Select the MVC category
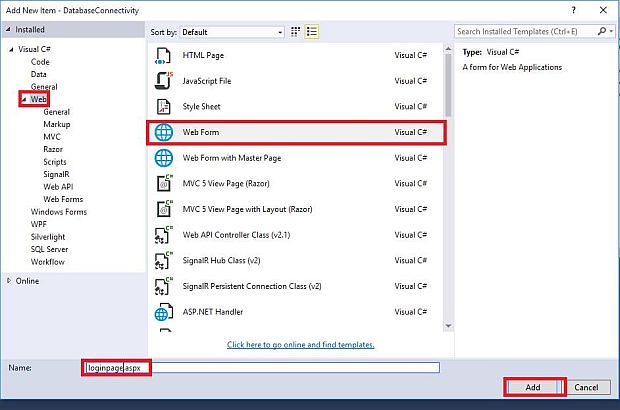 (x=52, y=137)
